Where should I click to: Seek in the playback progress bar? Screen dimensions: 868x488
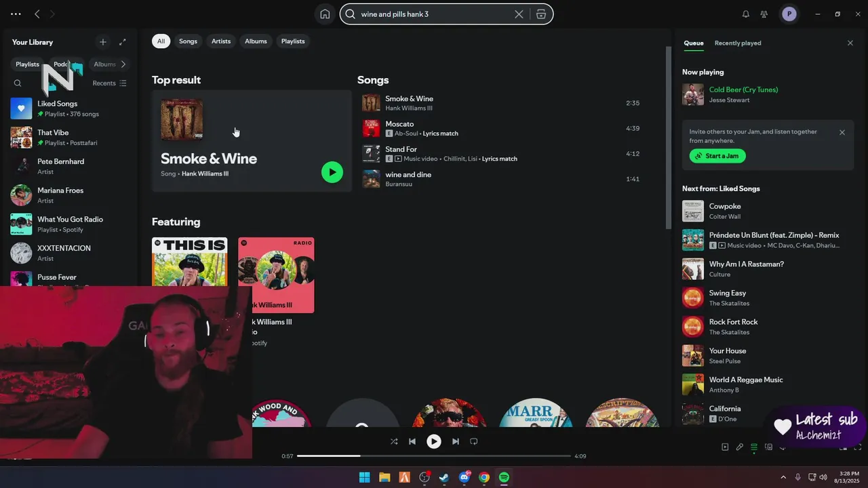(434, 456)
